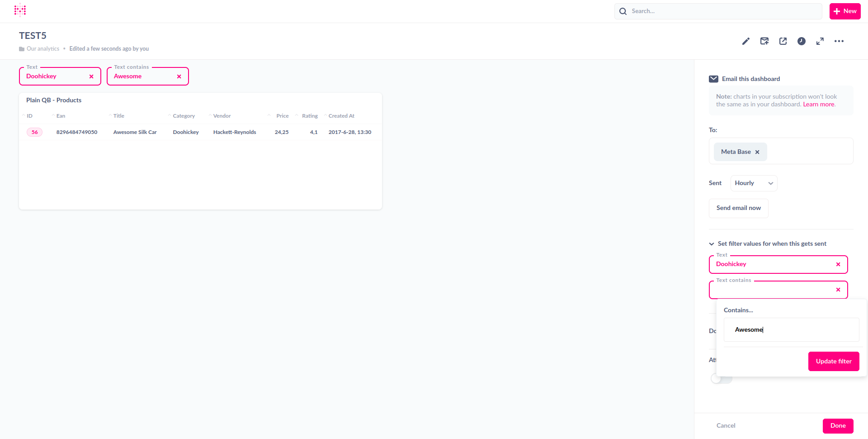Enter fullscreen with the arrows icon

coord(820,41)
